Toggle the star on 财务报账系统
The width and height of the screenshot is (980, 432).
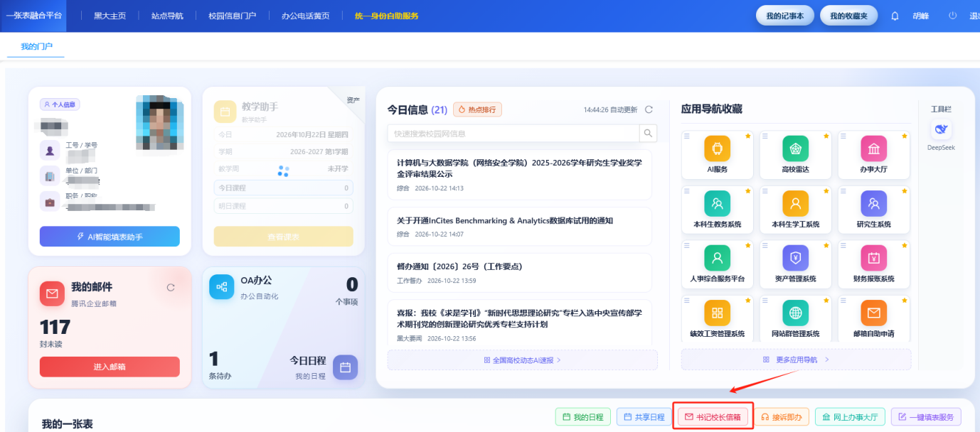click(x=905, y=245)
